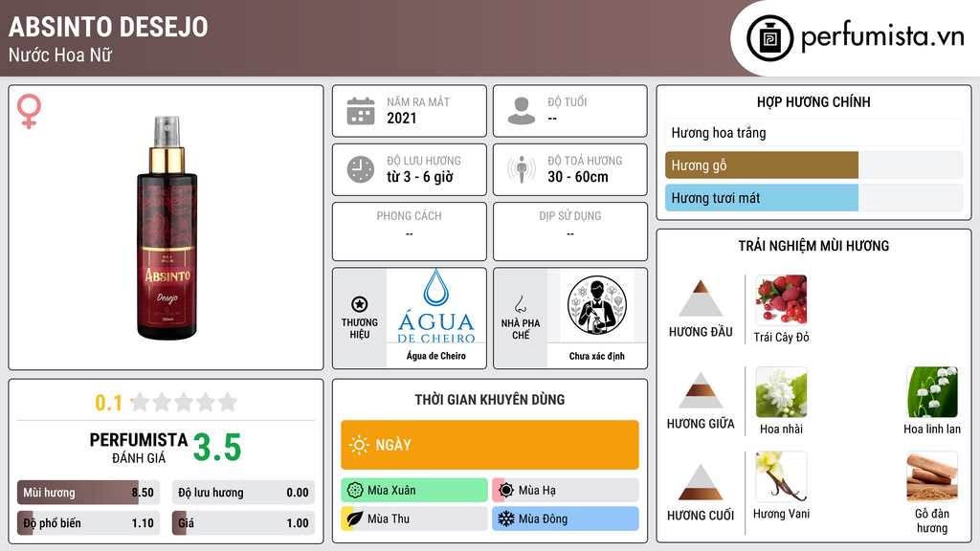Viewport: 980px width, 551px height.
Task: Click the star badge icon above Thương hiệu
Action: coord(360,304)
